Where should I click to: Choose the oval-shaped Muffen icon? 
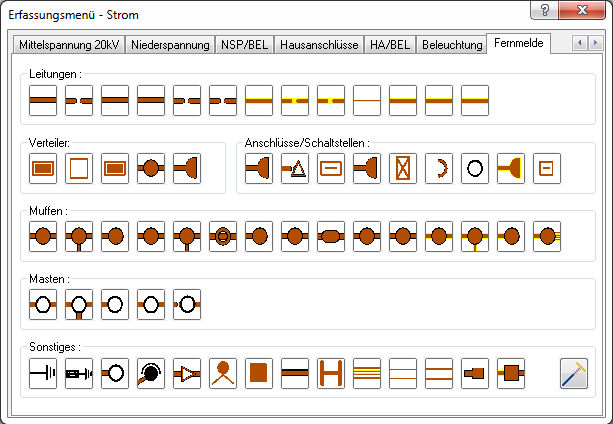click(x=331, y=236)
